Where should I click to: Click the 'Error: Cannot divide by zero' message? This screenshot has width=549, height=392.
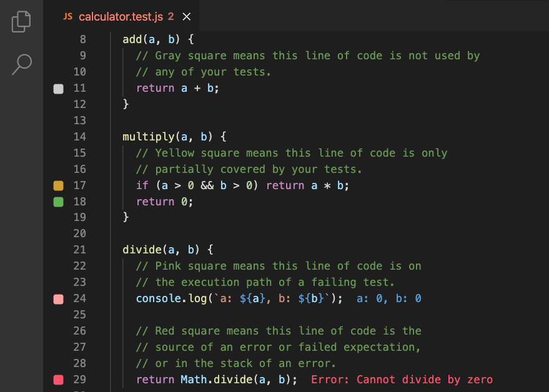(x=402, y=380)
